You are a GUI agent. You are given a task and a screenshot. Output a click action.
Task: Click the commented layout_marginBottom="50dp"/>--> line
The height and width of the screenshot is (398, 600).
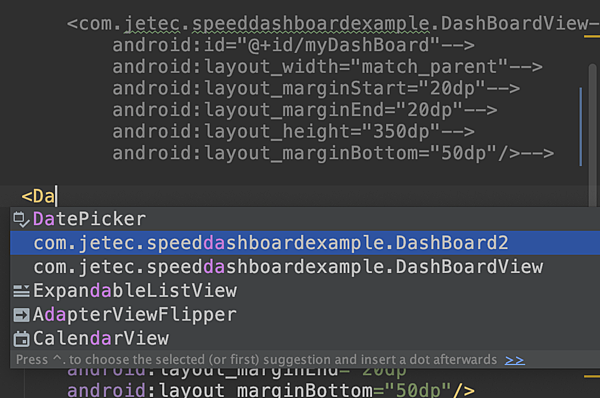pyautogui.click(x=333, y=153)
